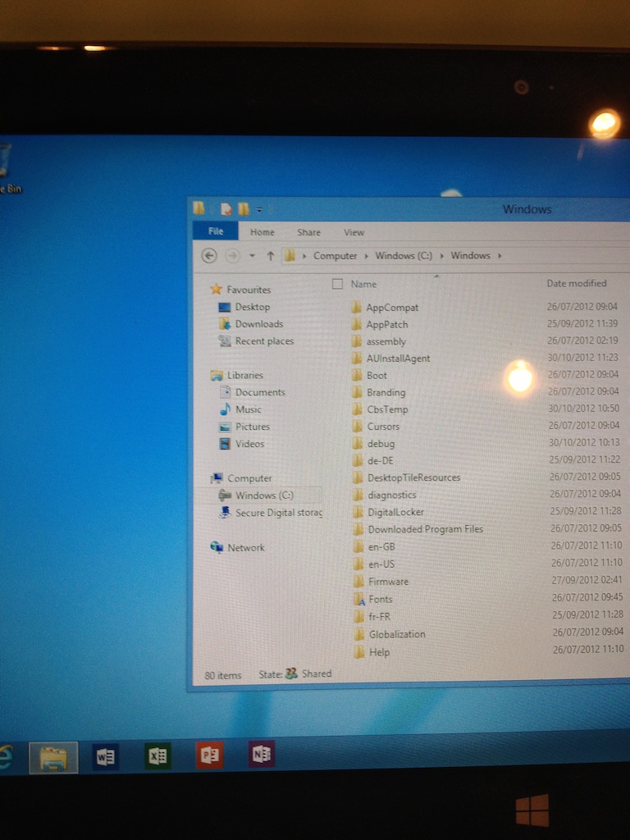Screen dimensions: 630x840
Task: Click the Libraries icon in sidebar
Action: 217,375
